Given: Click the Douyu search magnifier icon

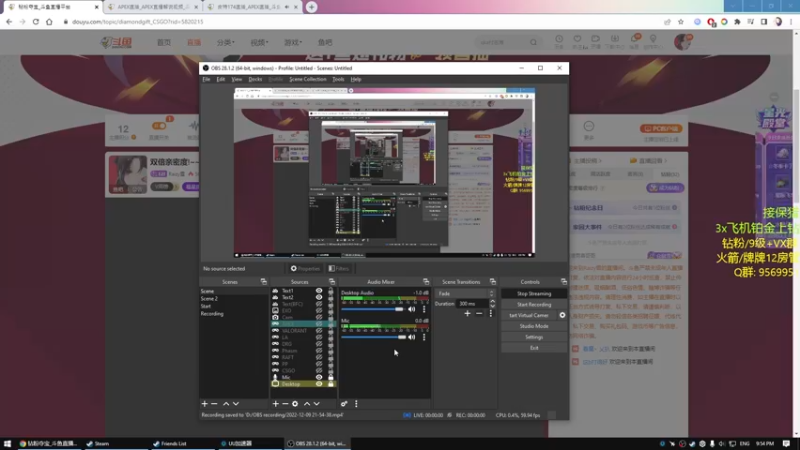Looking at the screenshot, I should [x=533, y=42].
